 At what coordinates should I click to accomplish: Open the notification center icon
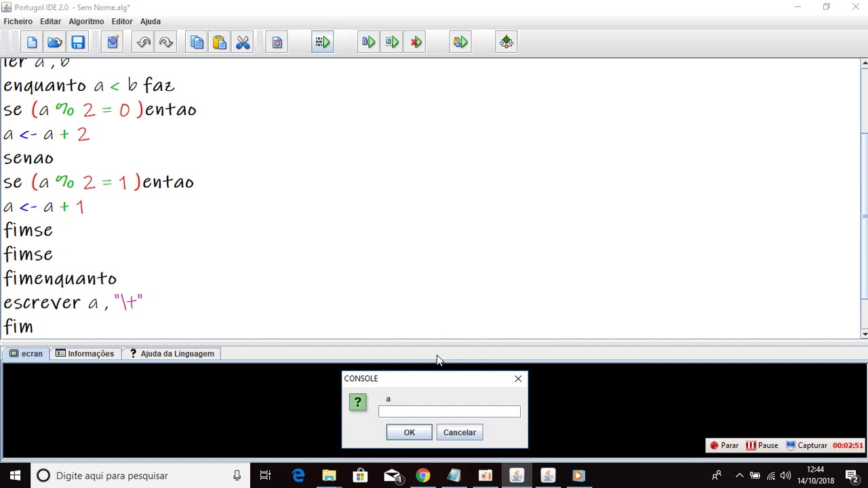pyautogui.click(x=852, y=476)
